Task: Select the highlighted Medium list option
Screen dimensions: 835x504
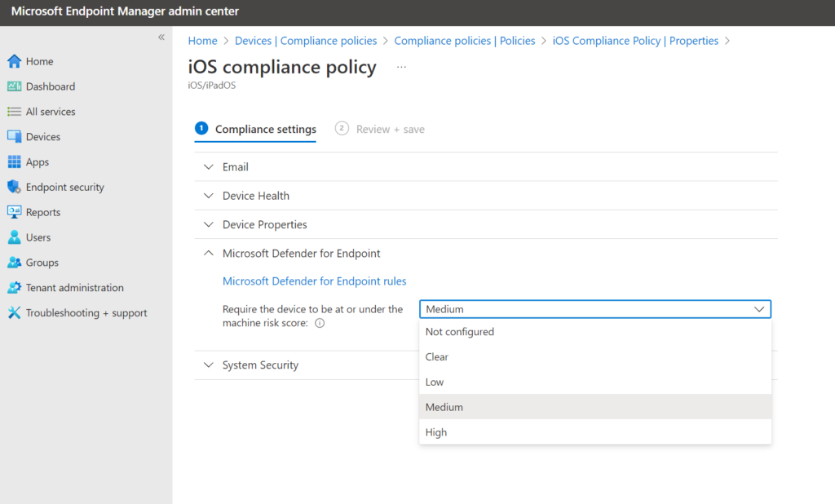Action: [x=595, y=407]
